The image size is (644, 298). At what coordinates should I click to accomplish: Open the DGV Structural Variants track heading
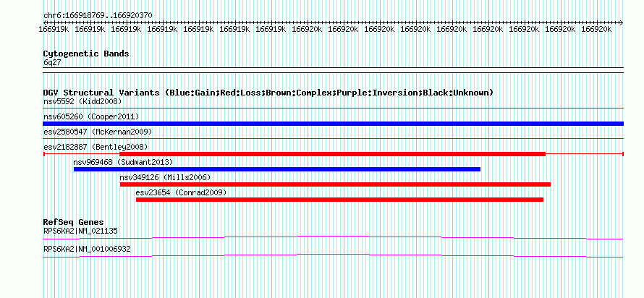coord(268,93)
